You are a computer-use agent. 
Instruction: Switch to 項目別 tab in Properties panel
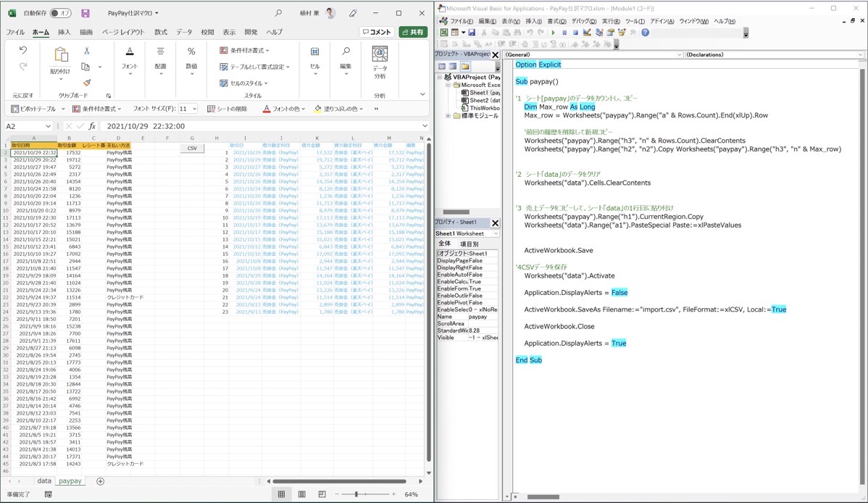pyautogui.click(x=469, y=244)
